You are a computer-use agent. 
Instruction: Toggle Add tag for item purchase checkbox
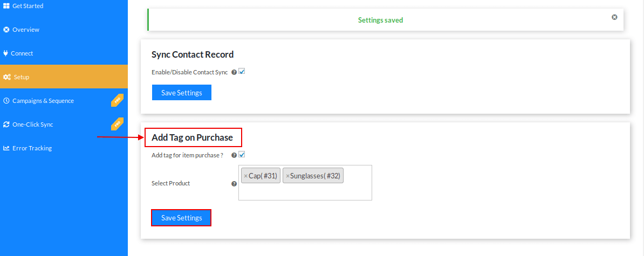[242, 155]
